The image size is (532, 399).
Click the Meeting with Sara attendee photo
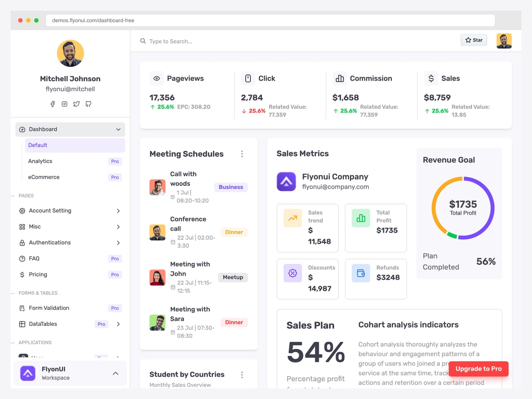(157, 322)
